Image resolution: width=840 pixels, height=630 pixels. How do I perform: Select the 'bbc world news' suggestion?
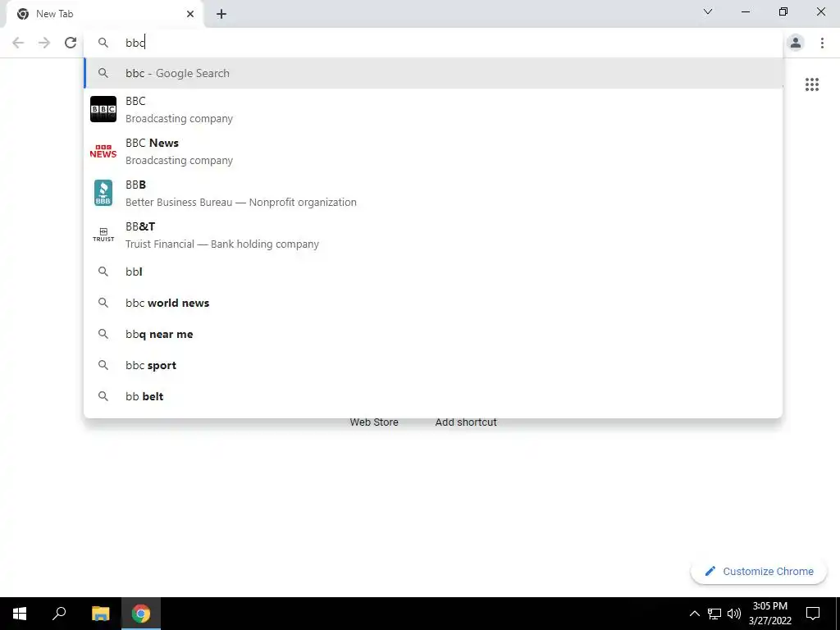(x=433, y=303)
